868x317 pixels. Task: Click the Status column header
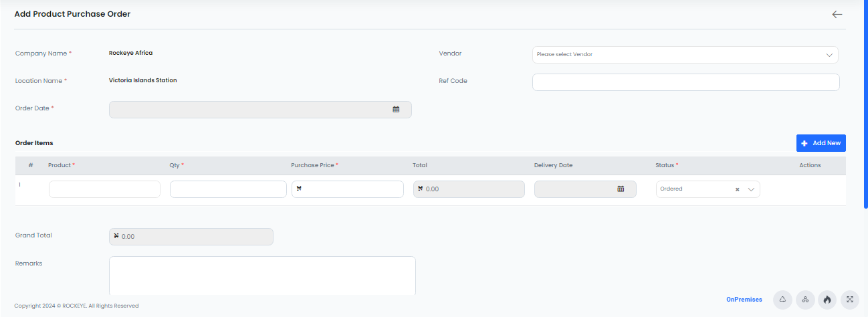(667, 165)
